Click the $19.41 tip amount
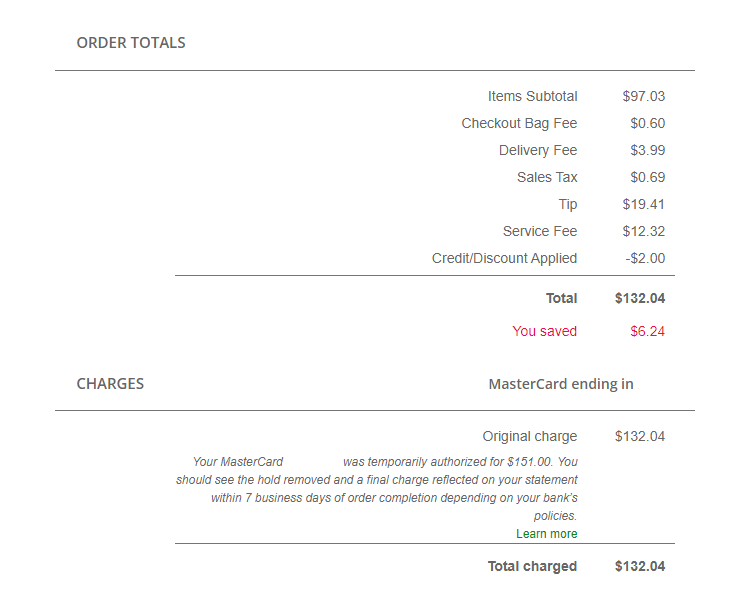 [643, 205]
